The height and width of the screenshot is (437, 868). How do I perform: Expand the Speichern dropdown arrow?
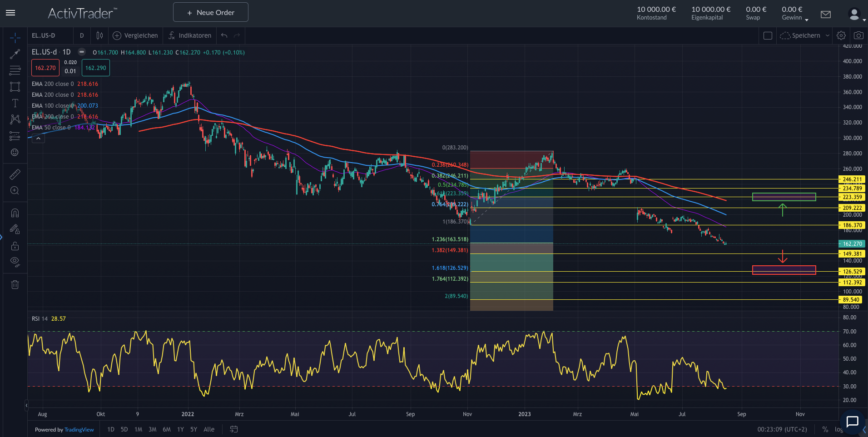tap(828, 35)
